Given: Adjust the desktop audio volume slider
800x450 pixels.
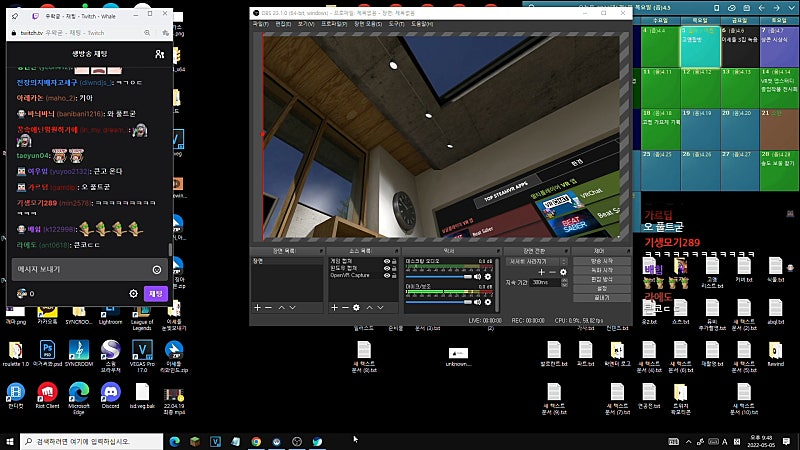Looking at the screenshot, I should click(439, 277).
